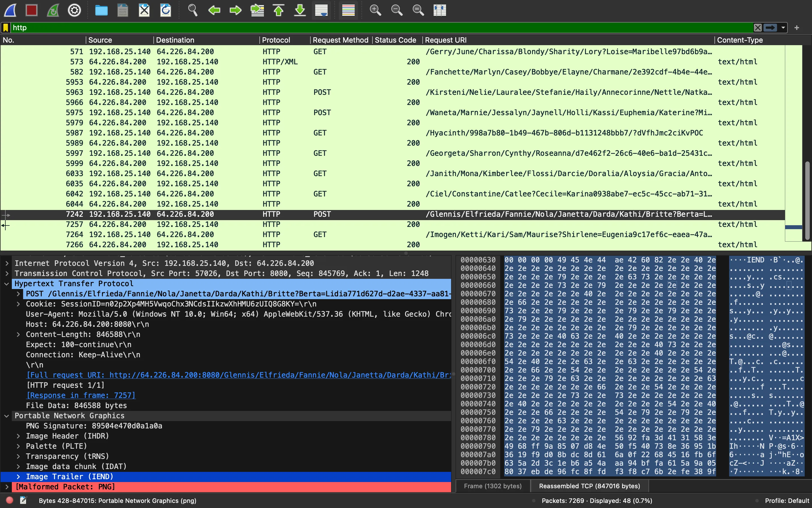Switch to Frame (1302 bytes) tab
Viewport: 812px width, 508px height.
tap(493, 486)
